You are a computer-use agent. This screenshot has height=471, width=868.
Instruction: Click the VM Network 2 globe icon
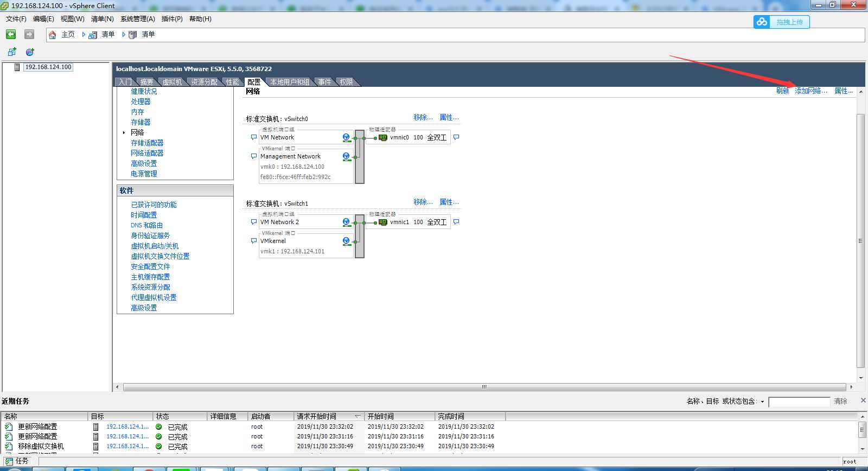tap(346, 222)
